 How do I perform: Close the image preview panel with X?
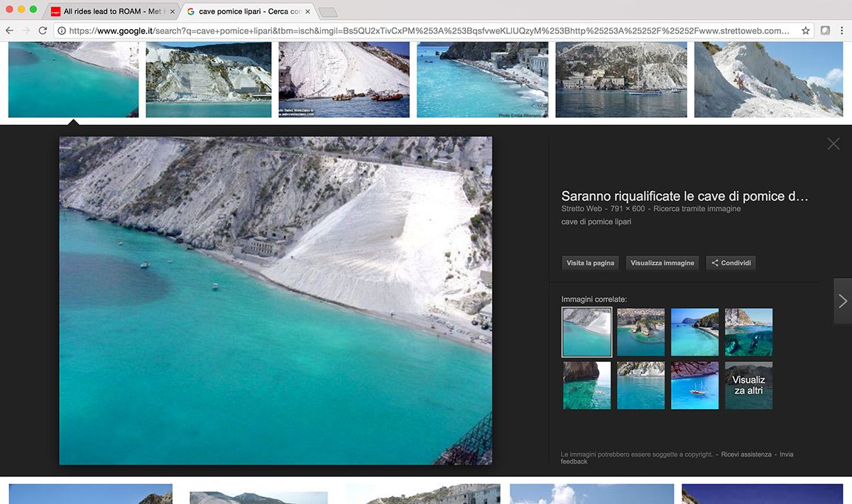tap(833, 144)
